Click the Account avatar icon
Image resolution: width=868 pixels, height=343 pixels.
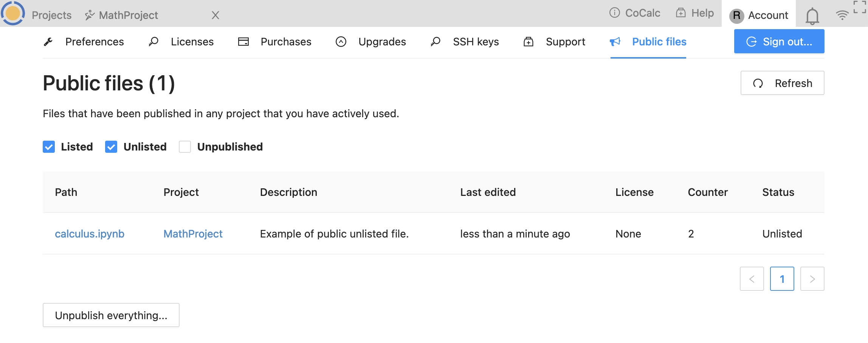(x=736, y=16)
